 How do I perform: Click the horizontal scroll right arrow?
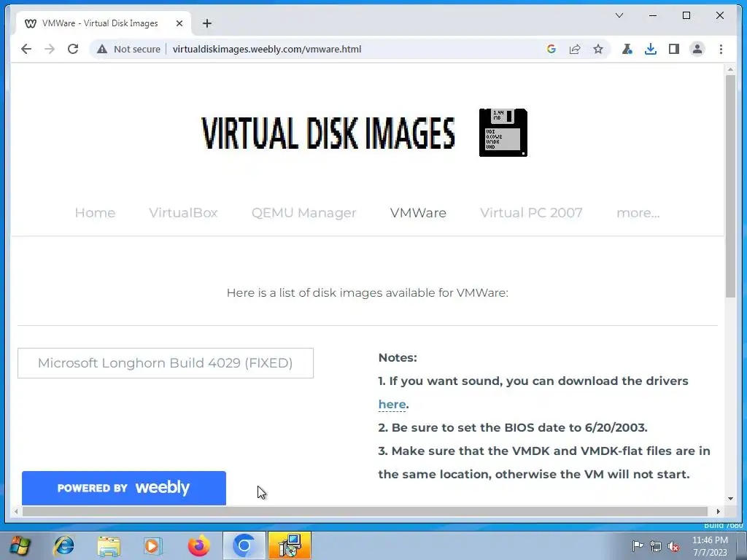coord(718,511)
